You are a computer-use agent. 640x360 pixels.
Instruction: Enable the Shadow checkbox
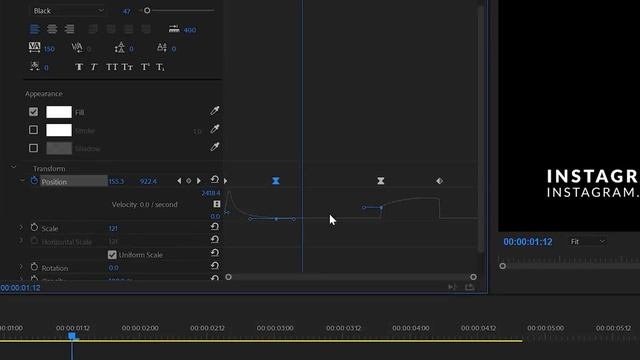pos(33,148)
